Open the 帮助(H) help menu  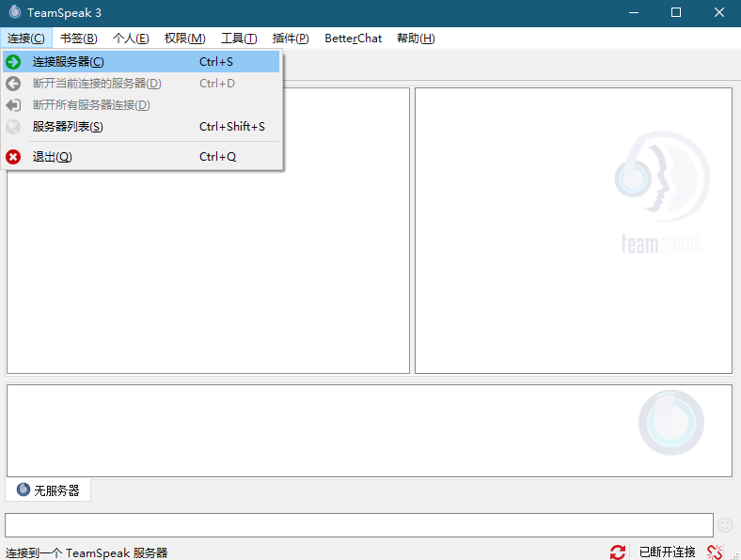click(x=416, y=39)
